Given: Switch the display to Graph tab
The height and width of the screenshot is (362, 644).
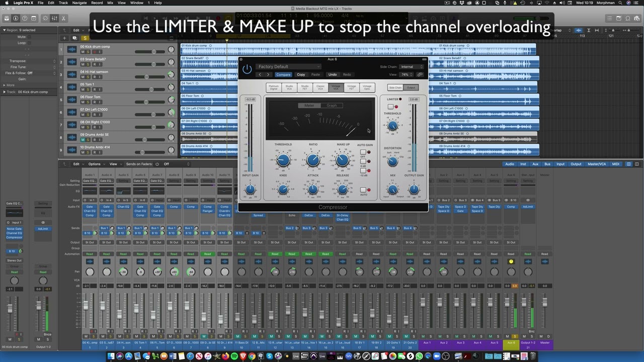Looking at the screenshot, I should pos(332,106).
